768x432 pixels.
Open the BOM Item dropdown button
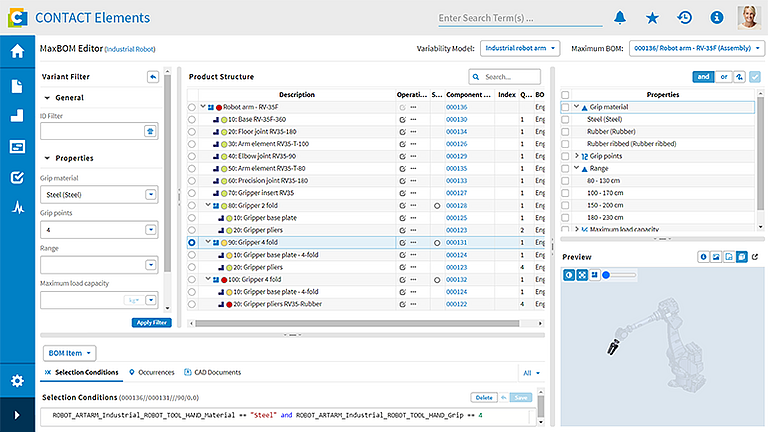coord(70,353)
